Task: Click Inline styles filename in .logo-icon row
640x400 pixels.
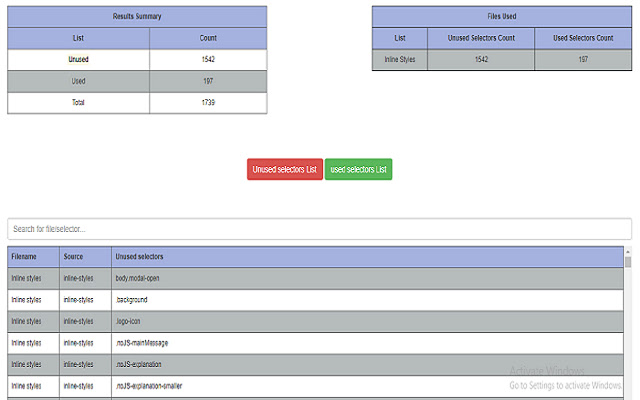Action: (x=33, y=322)
